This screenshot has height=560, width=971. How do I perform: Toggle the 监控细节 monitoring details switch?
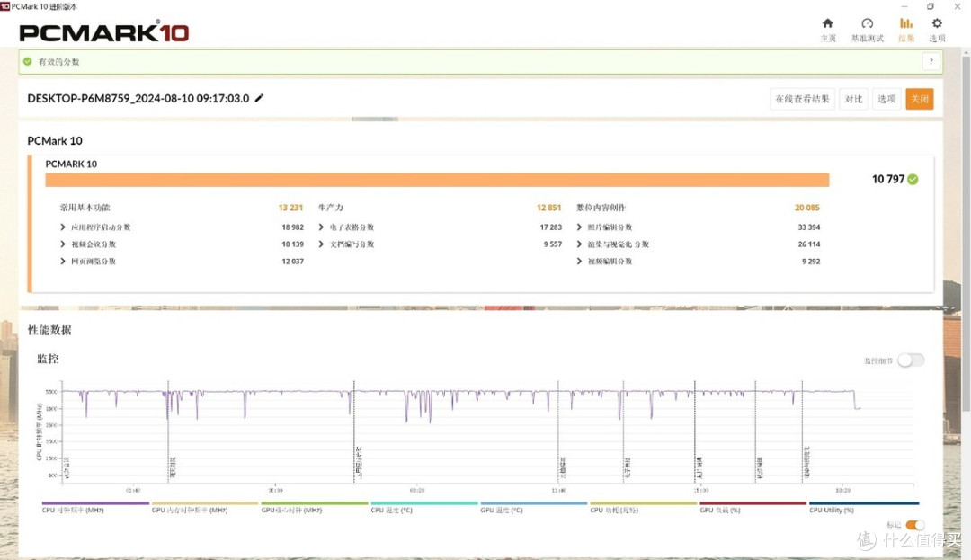pos(911,360)
